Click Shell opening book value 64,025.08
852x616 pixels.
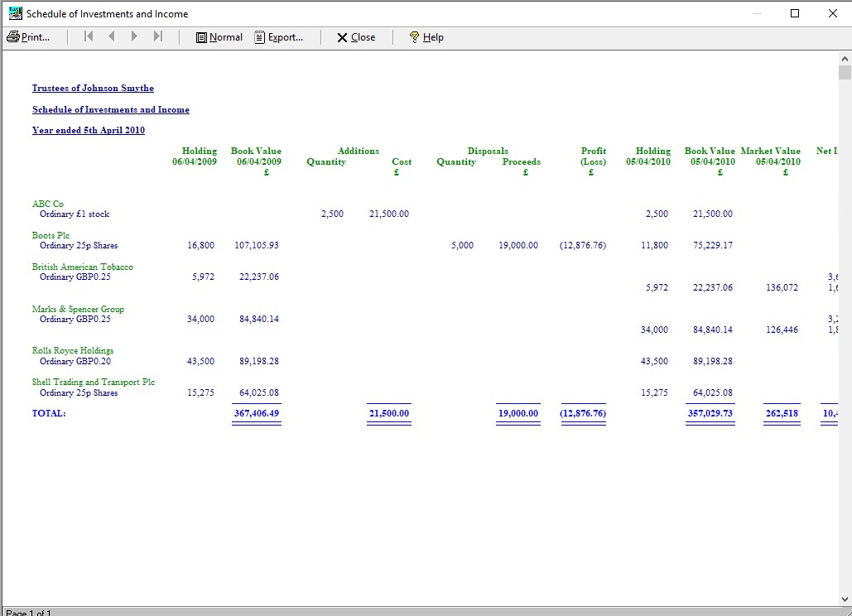coord(259,392)
